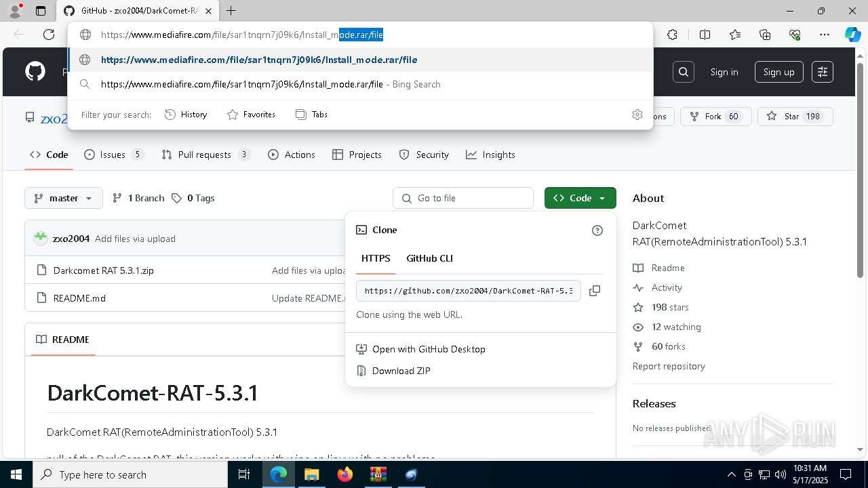This screenshot has height=488, width=868.
Task: Open Edge extensions puzzle icon
Action: (672, 35)
